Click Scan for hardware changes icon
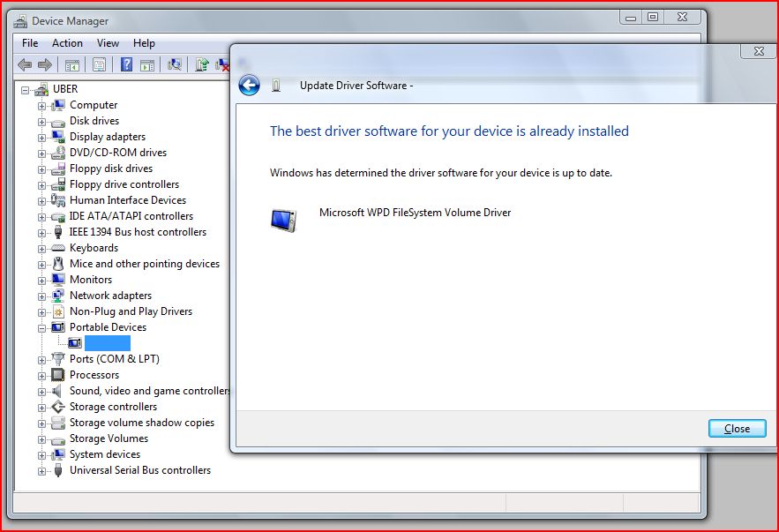 coord(173,64)
